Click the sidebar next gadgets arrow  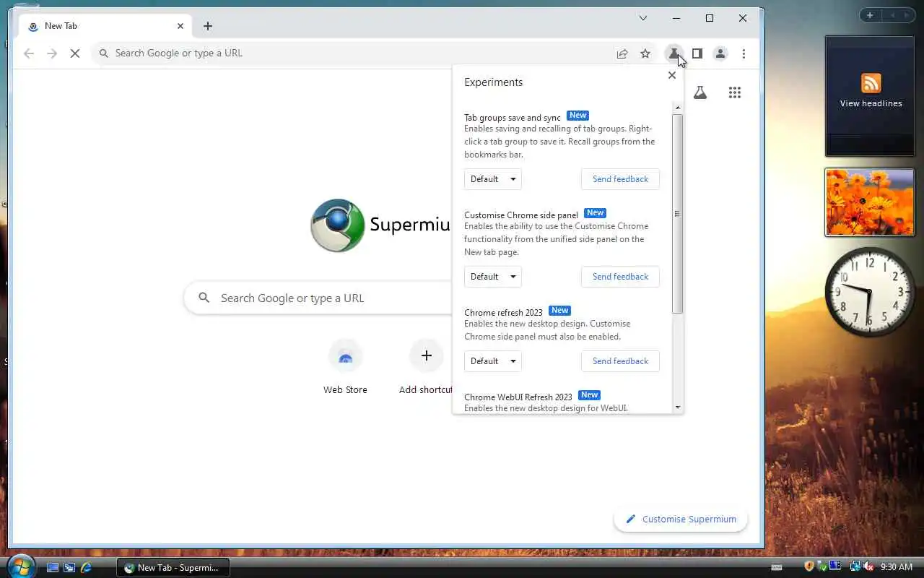[905, 15]
